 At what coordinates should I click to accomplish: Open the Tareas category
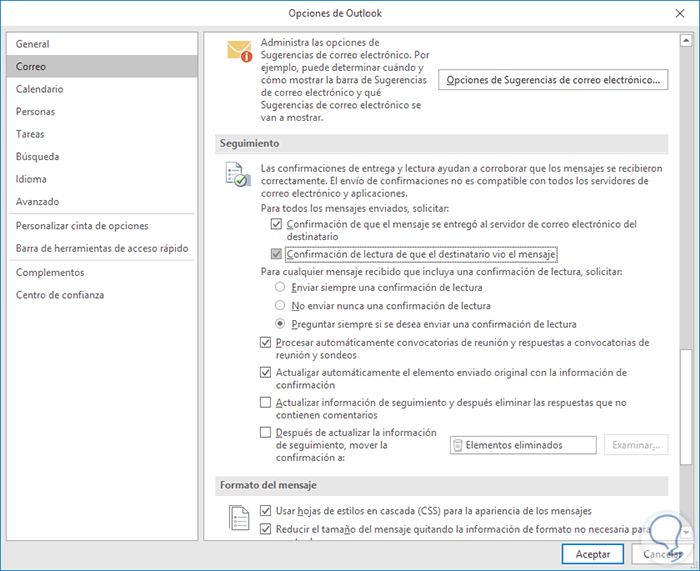[x=102, y=134]
